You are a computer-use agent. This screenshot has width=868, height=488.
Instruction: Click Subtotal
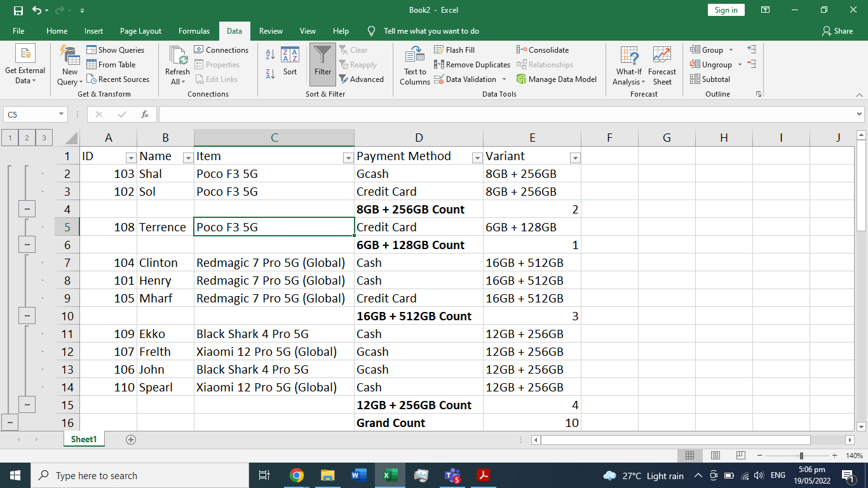(710, 79)
